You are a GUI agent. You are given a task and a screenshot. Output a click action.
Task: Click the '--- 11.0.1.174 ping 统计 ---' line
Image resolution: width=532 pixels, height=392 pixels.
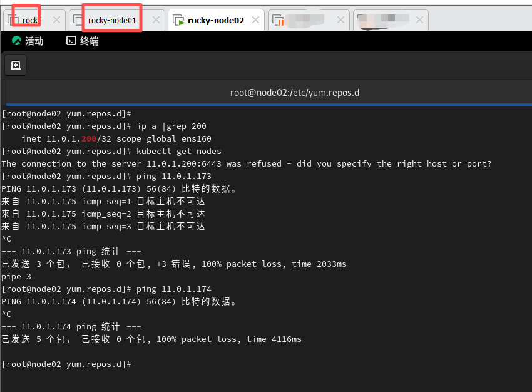71,327
